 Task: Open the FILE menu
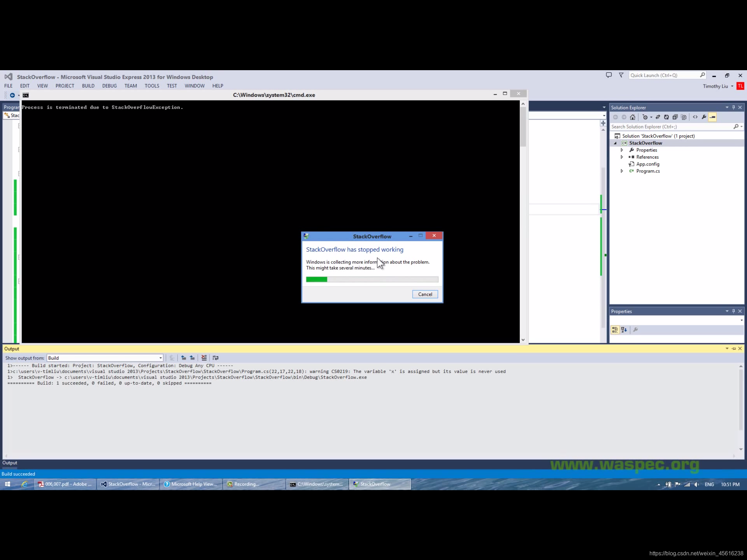pyautogui.click(x=8, y=86)
